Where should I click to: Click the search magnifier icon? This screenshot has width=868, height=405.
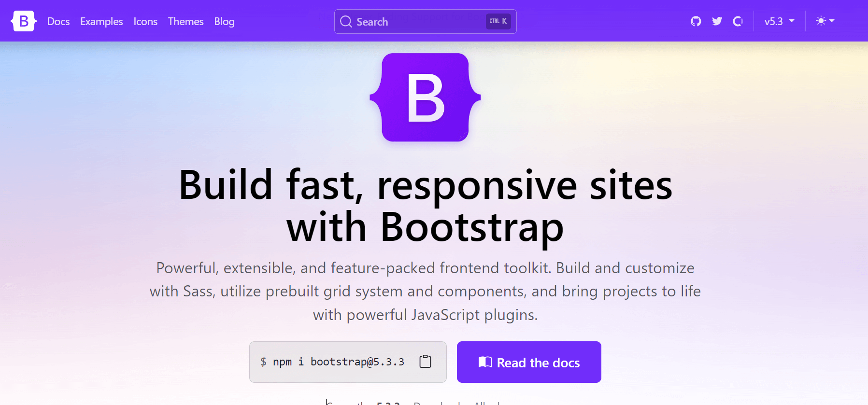(346, 22)
